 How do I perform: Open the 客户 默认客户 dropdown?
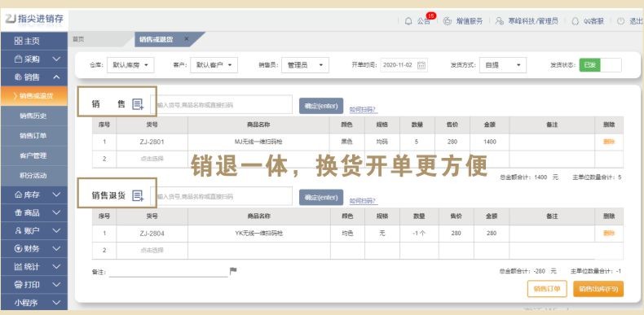214,65
